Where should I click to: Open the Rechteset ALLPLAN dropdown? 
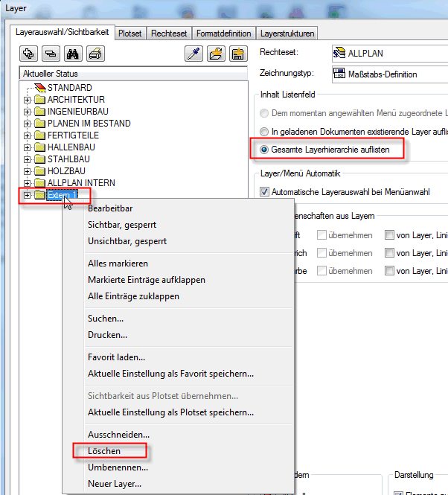tap(388, 54)
